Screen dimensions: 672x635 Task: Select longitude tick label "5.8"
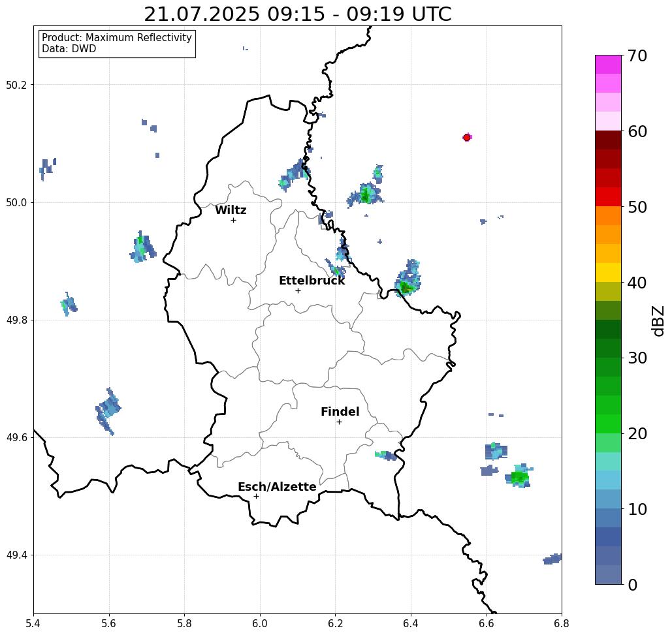tap(184, 623)
